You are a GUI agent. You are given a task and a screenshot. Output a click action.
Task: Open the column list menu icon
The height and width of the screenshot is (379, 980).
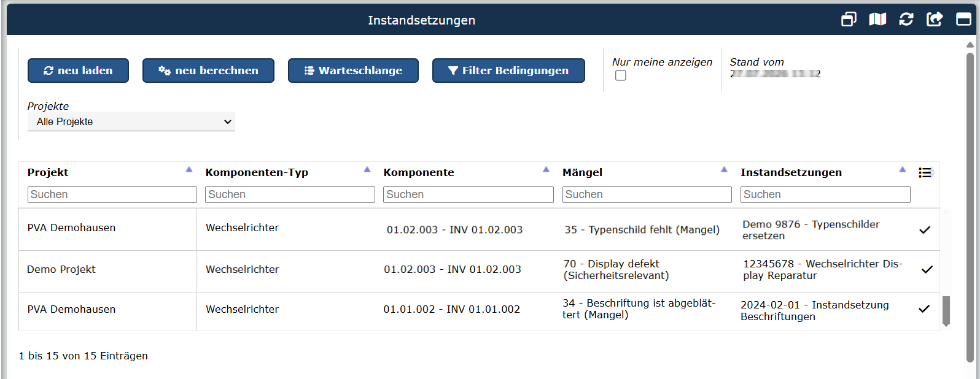(925, 173)
